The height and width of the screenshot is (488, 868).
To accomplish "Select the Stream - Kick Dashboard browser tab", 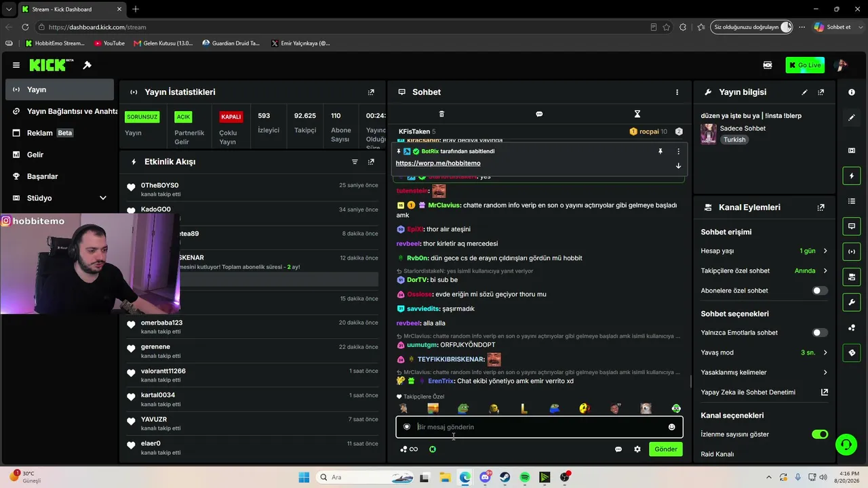I will [x=71, y=9].
